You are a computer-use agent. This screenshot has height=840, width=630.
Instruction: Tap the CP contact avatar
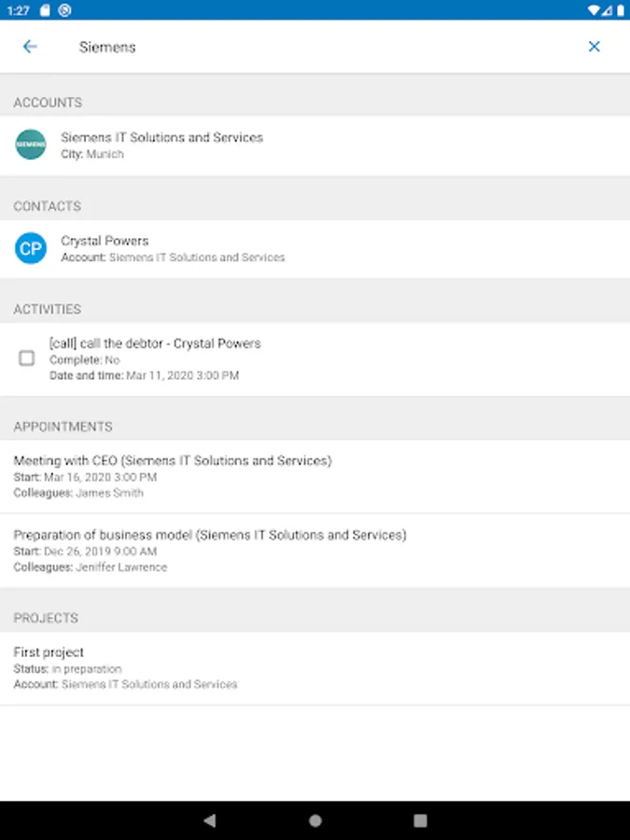coord(31,248)
